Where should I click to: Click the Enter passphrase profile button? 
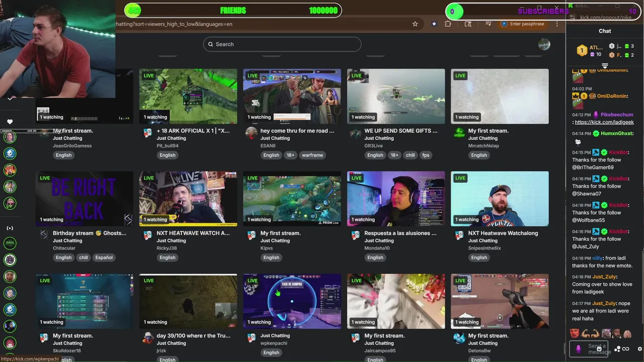point(523,24)
